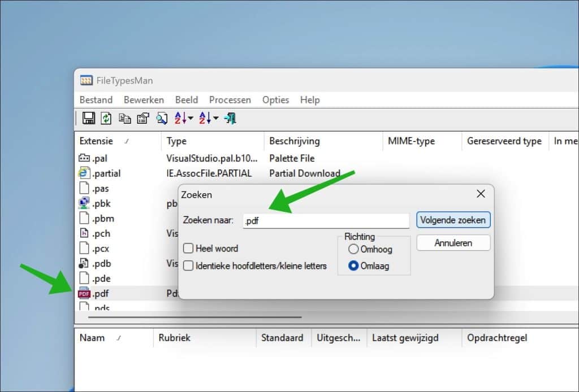Click the FileTypesMan title bar app icon
Screen dimensions: 579x392
(x=86, y=80)
